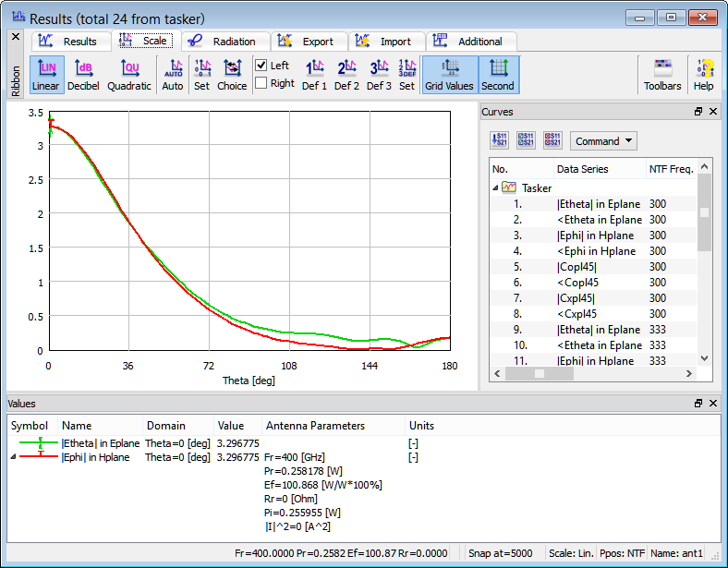Toggle the Second grid button
This screenshot has height=568, width=728.
point(498,75)
